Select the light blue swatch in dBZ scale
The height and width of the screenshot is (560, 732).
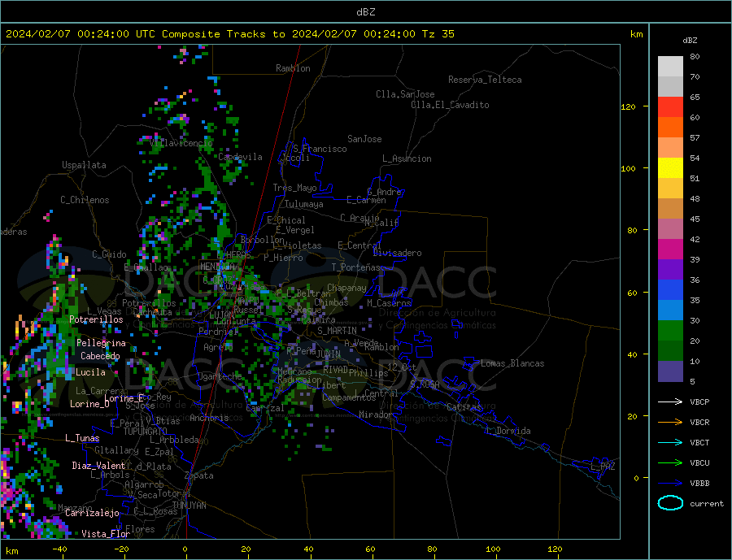670,310
